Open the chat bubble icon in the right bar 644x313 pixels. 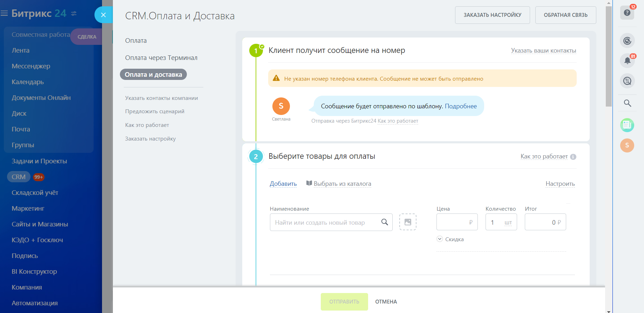tap(627, 81)
